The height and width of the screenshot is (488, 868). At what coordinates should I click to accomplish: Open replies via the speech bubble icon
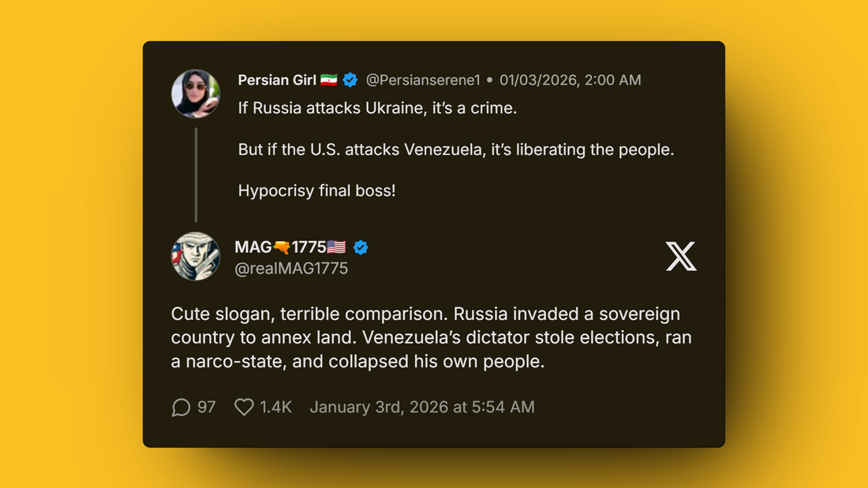coord(181,407)
